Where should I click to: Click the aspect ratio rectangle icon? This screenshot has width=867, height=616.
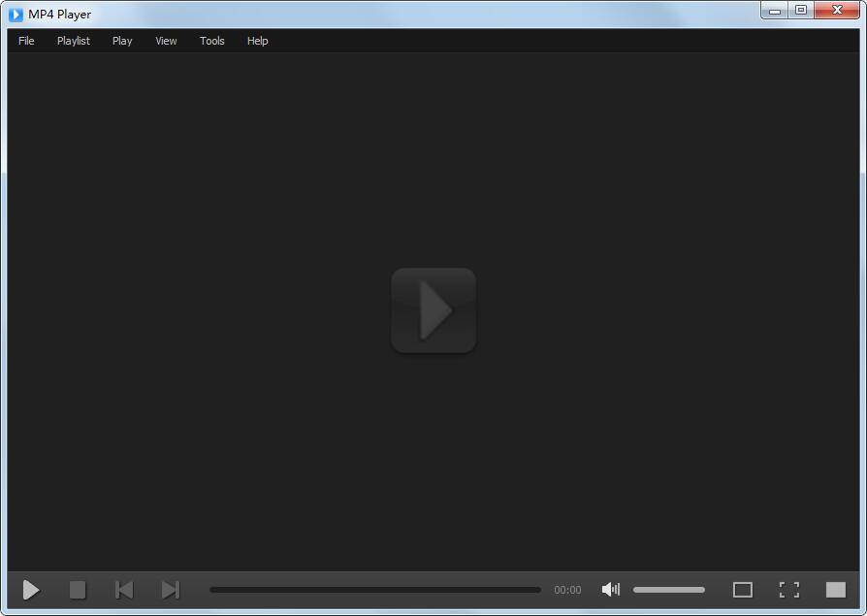pyautogui.click(x=743, y=590)
